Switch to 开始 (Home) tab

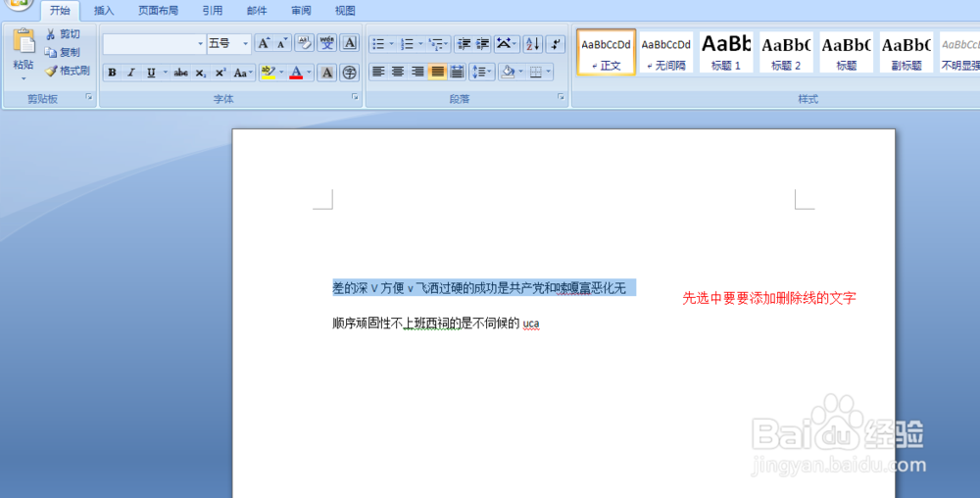point(60,11)
